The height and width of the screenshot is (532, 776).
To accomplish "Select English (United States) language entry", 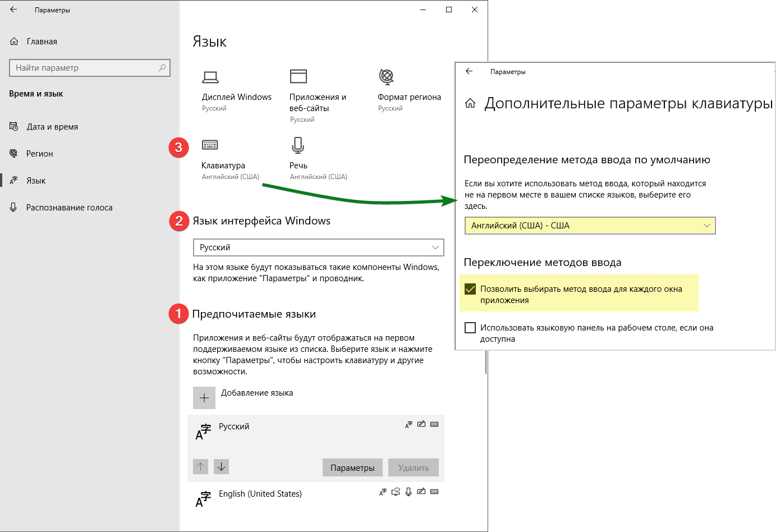I will click(x=260, y=494).
